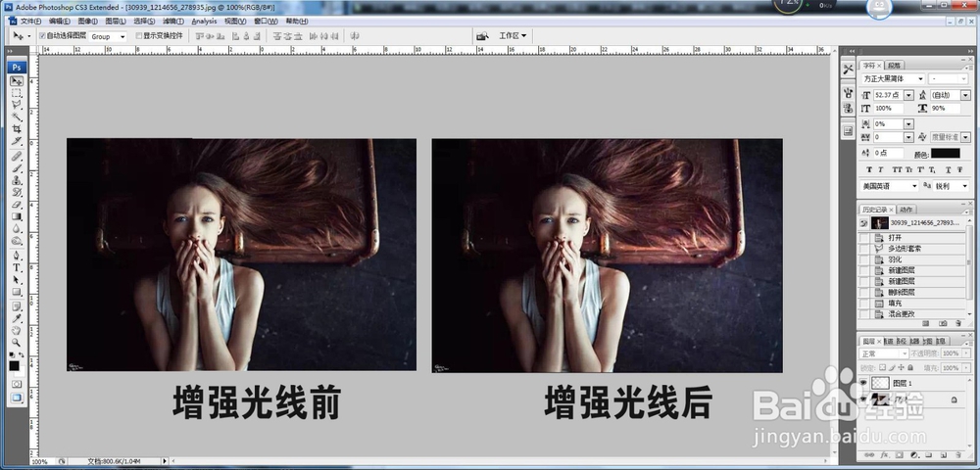Toggle lock transparent pixels in Layers panel

(x=883, y=368)
